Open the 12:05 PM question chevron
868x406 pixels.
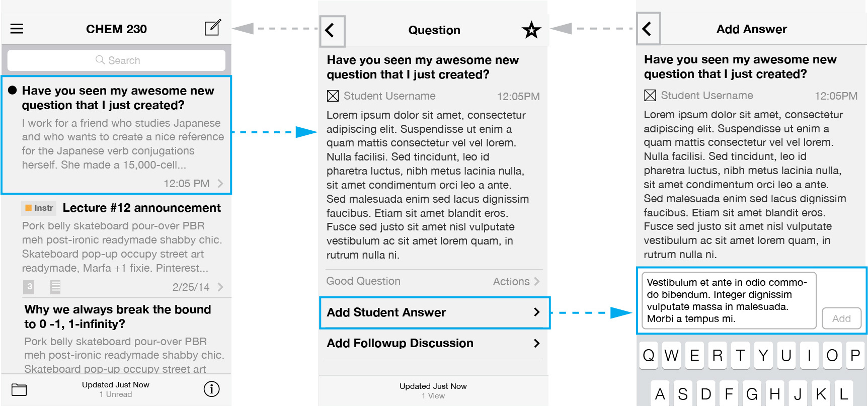click(x=220, y=184)
